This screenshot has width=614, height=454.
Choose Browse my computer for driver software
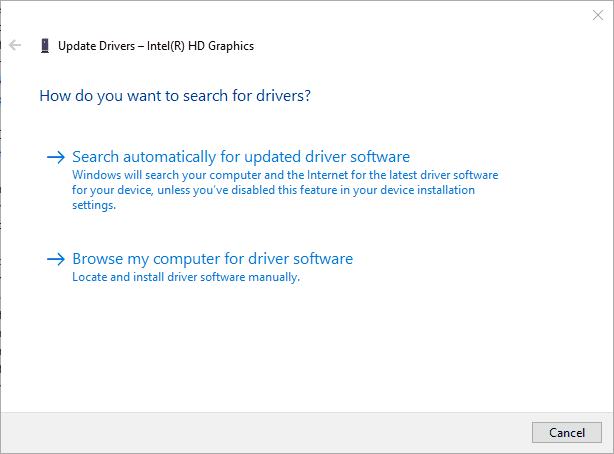coord(213,259)
